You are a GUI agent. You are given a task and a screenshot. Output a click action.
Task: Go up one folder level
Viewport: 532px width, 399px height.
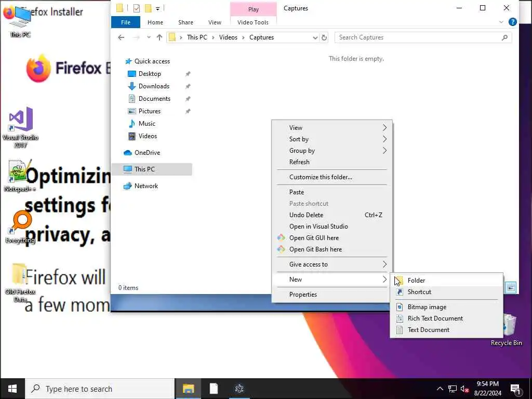tap(159, 37)
